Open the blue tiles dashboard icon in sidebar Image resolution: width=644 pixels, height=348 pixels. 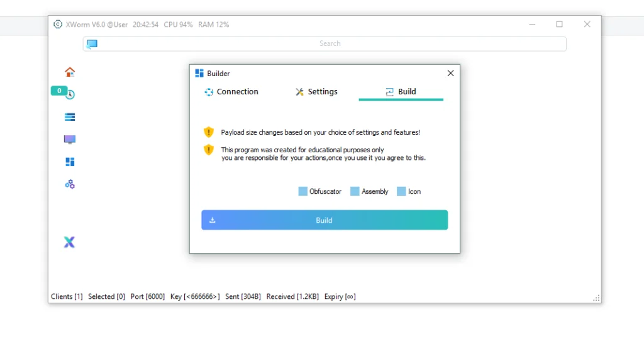click(70, 162)
